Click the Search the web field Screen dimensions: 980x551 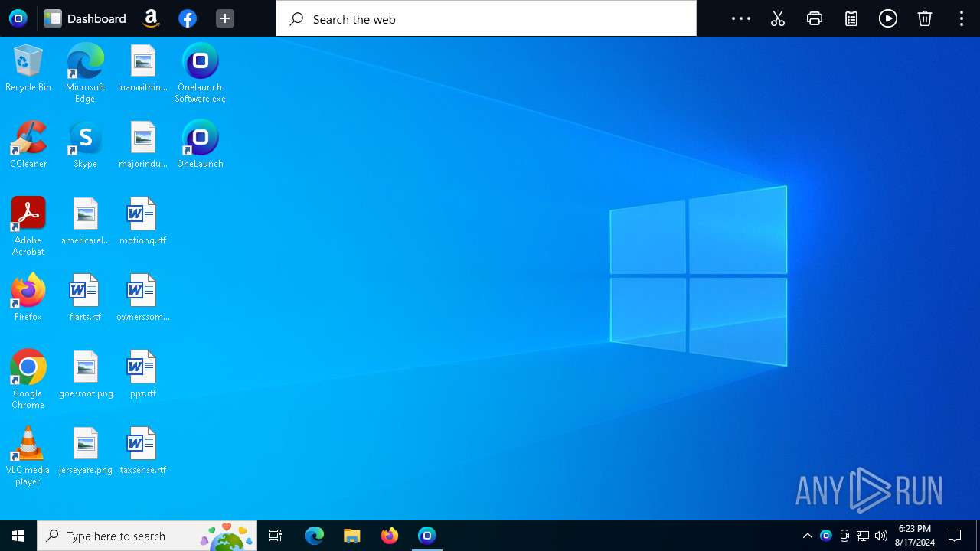[486, 18]
